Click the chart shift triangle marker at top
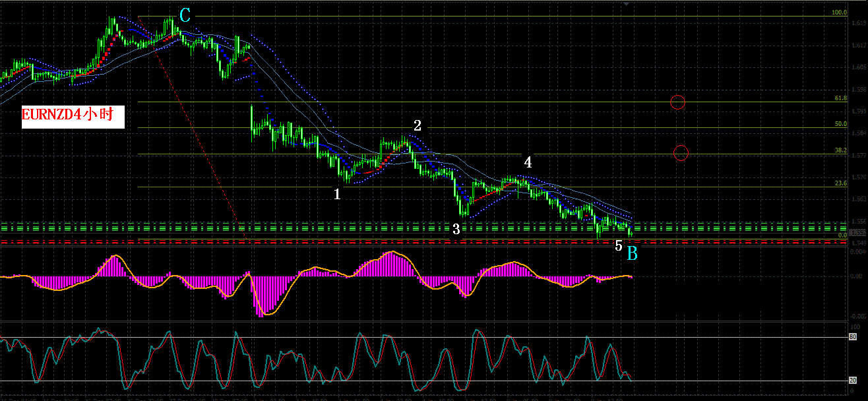Image resolution: width=868 pixels, height=401 pixels. 627,4
